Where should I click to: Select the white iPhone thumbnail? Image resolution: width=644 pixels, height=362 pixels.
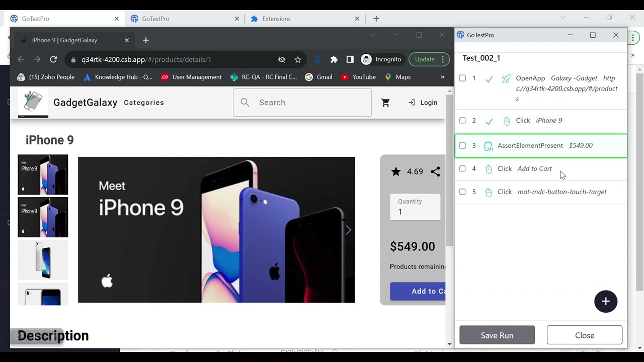tap(43, 260)
